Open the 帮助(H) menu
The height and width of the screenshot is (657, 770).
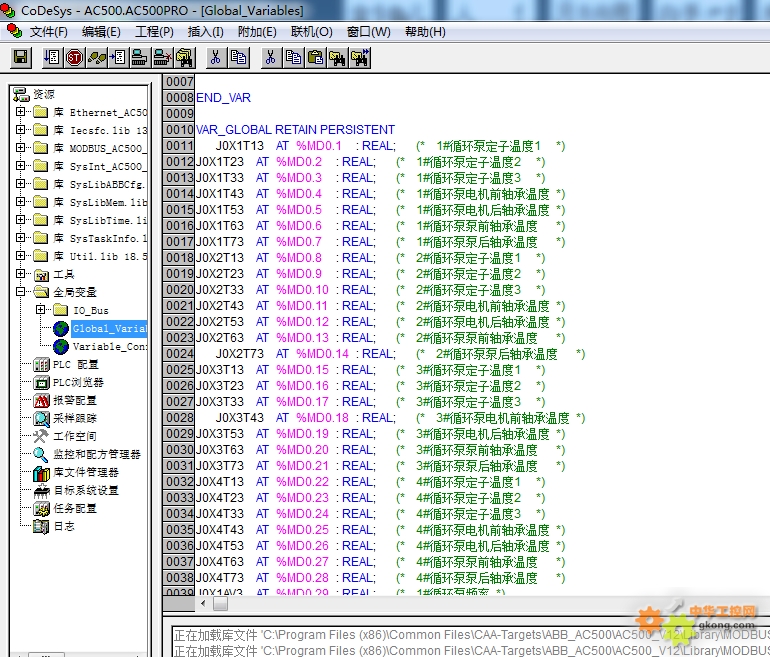coord(425,32)
